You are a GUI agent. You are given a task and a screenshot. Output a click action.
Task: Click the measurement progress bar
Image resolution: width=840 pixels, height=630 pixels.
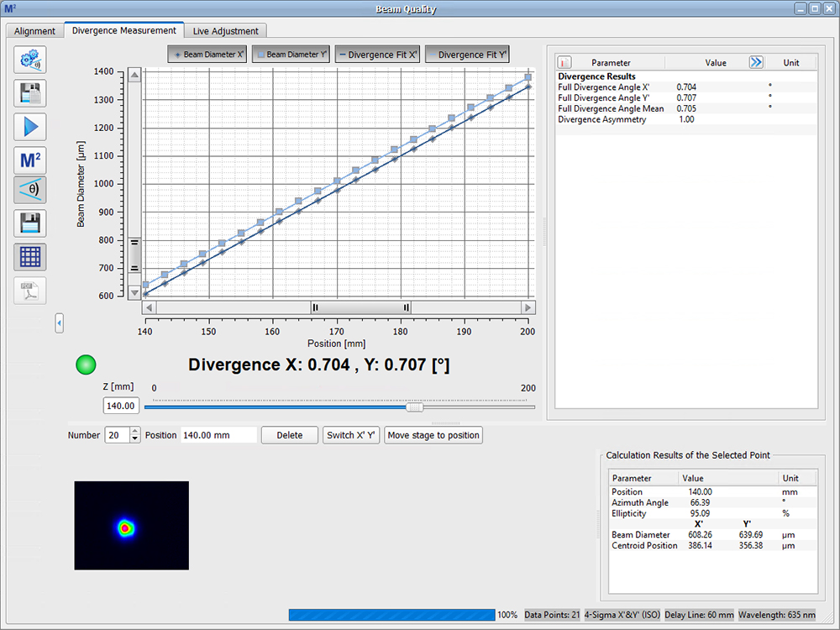click(391, 615)
